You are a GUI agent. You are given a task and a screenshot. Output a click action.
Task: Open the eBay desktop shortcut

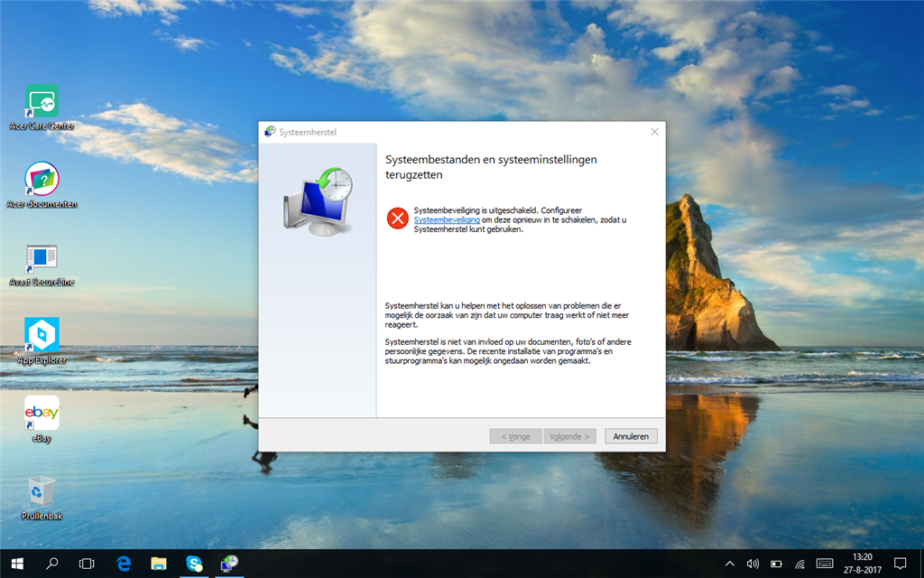[42, 419]
